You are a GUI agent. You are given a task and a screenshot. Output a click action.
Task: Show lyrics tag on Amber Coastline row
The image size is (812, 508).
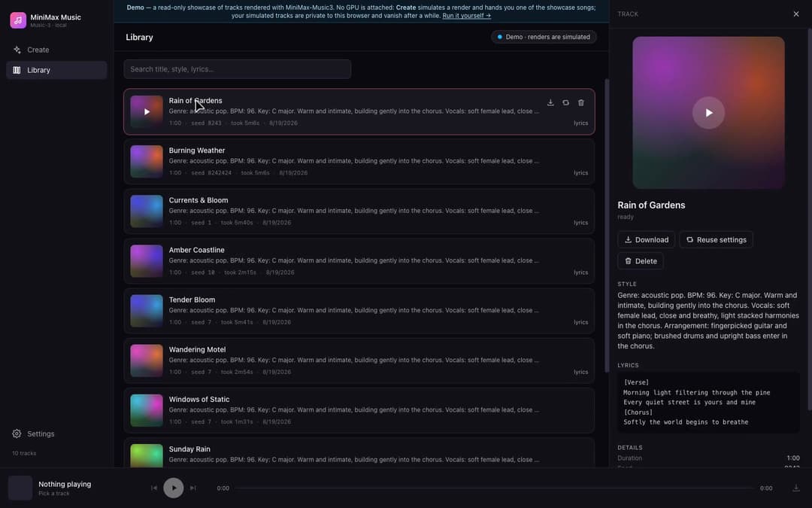tap(580, 272)
